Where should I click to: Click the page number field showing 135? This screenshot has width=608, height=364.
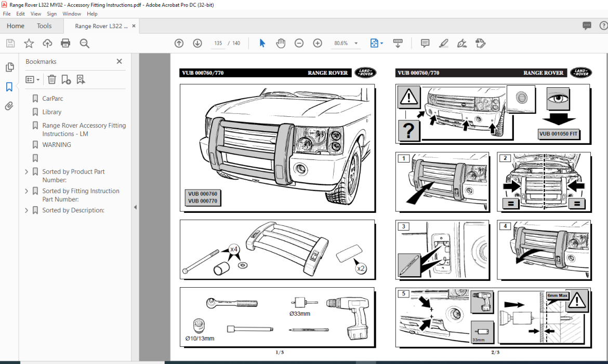[x=218, y=43]
